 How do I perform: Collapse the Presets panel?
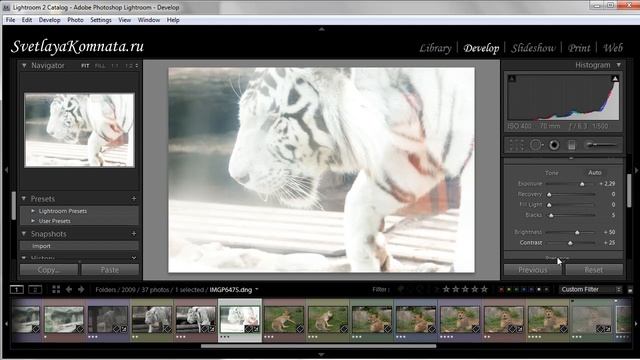(x=24, y=198)
